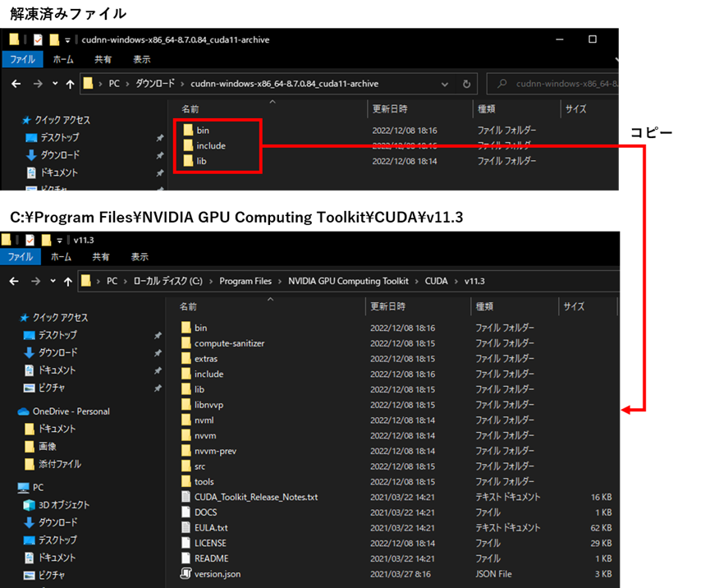Click the extras folder icon

pyautogui.click(x=186, y=358)
